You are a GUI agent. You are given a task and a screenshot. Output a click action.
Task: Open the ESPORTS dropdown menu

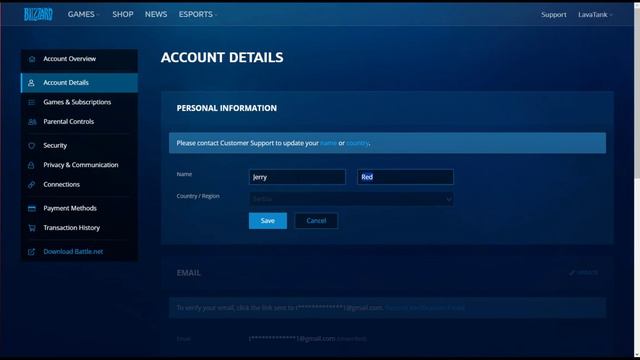(x=198, y=14)
